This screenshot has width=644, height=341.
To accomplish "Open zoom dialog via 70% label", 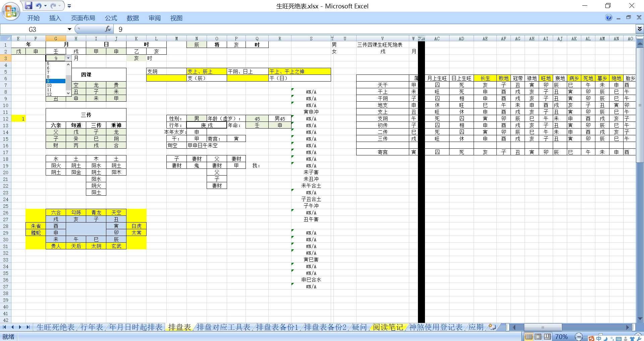I will point(561,337).
